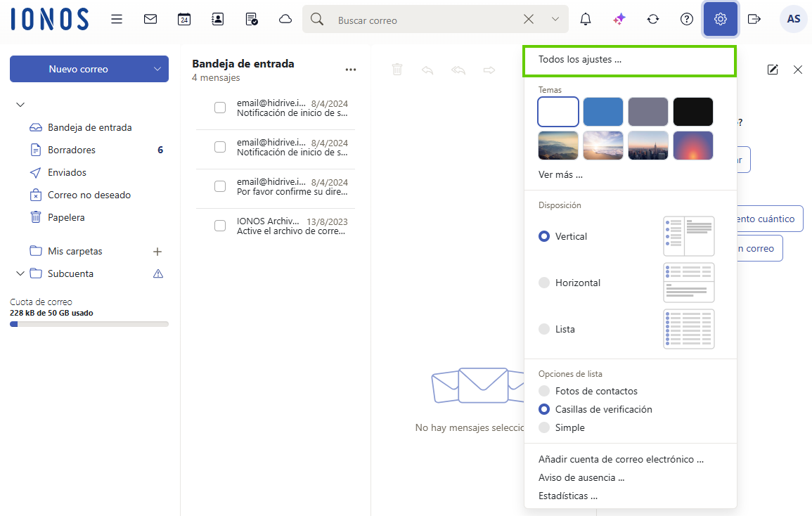Select the Horizontal layout radio button
Image resolution: width=812 pixels, height=516 pixels.
pos(543,283)
